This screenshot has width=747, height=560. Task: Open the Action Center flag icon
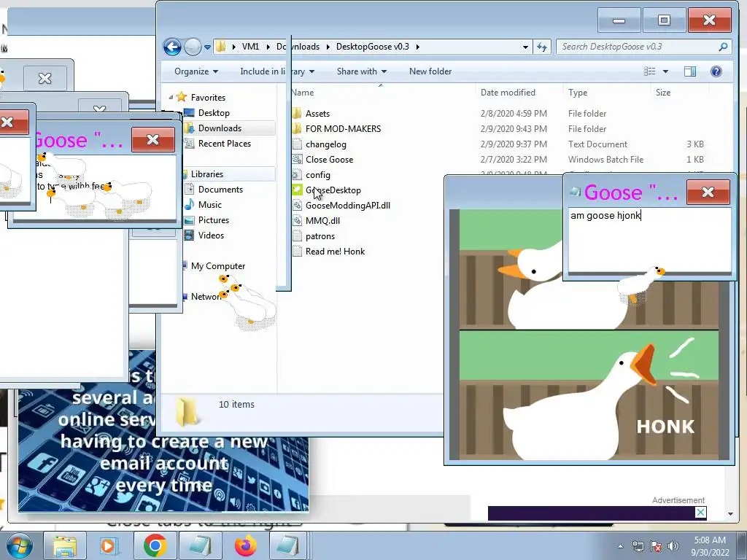pyautogui.click(x=656, y=546)
